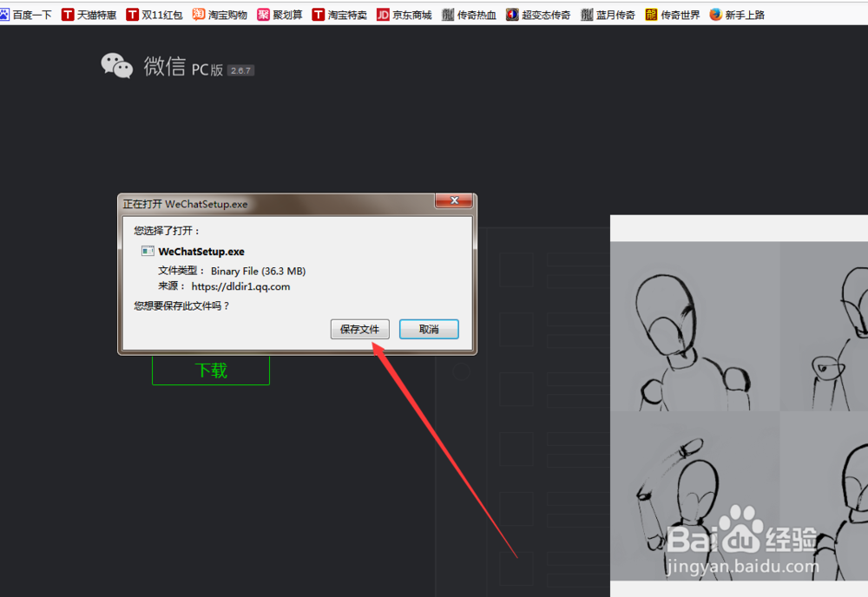Open 百度一下 bookmark
The width and height of the screenshot is (868, 597).
coord(26,15)
